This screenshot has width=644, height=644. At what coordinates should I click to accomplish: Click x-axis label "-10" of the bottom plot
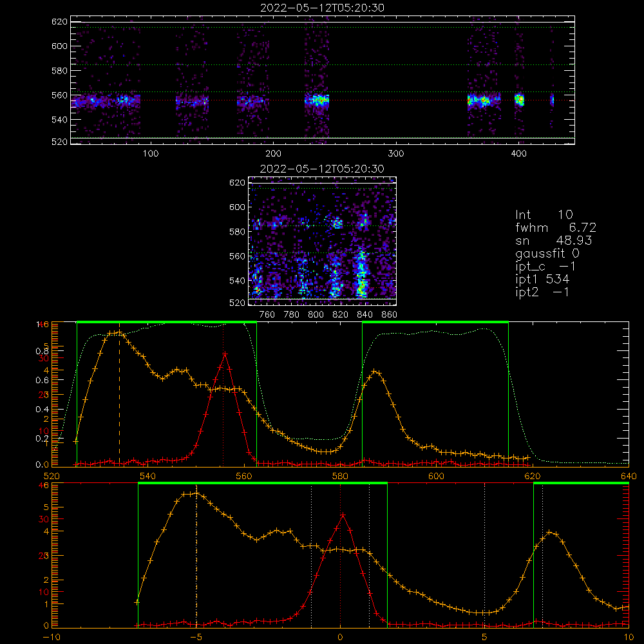click(52, 638)
